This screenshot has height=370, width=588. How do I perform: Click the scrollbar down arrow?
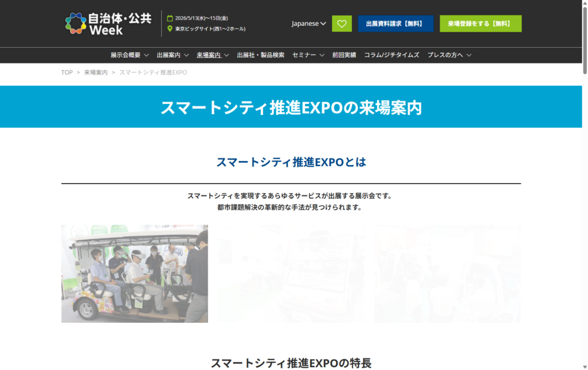[x=583, y=365]
